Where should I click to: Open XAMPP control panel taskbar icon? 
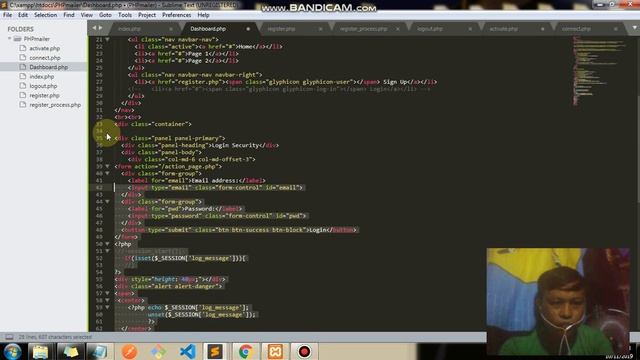pos(275,351)
